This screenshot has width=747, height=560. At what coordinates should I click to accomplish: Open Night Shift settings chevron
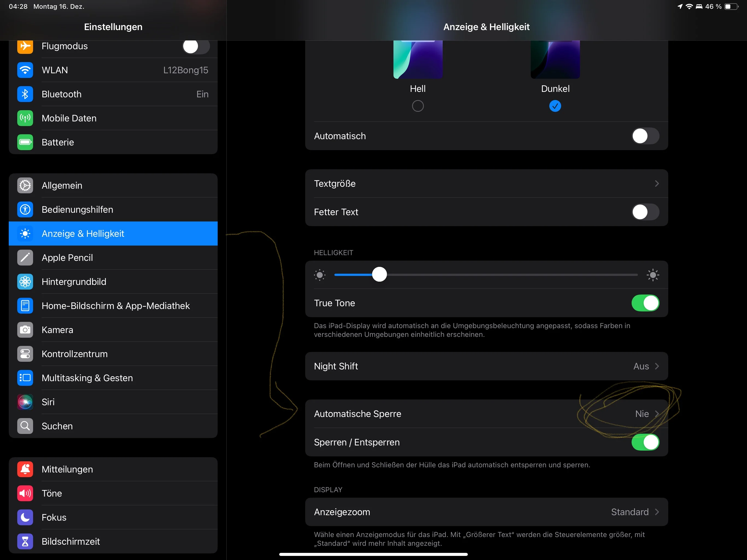click(x=656, y=366)
